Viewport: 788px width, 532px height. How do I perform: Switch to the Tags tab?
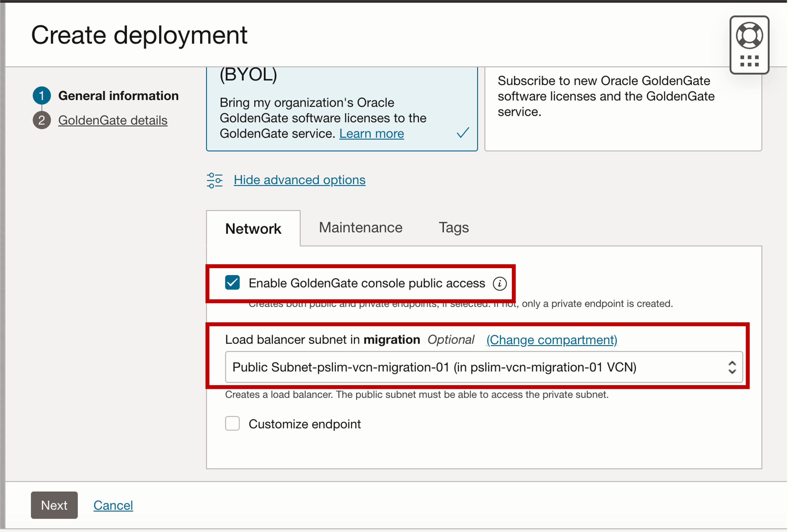(x=454, y=227)
